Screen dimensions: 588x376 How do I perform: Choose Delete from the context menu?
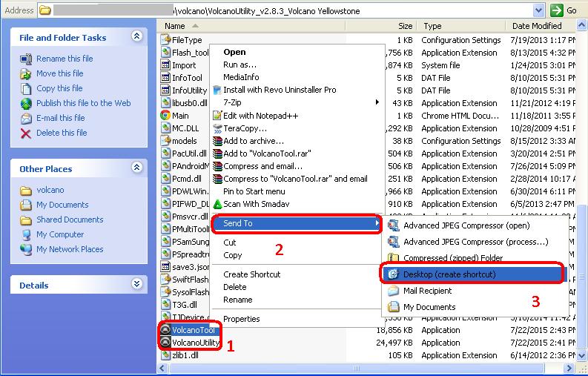coord(297,287)
